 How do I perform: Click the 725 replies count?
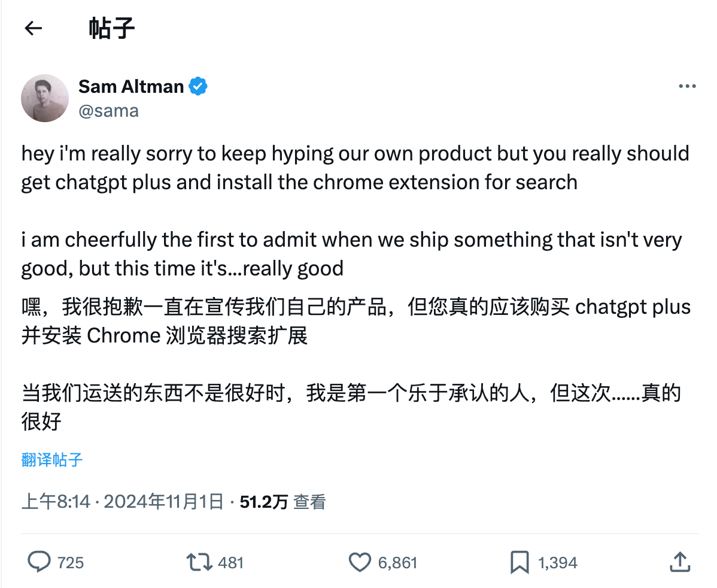point(71,563)
